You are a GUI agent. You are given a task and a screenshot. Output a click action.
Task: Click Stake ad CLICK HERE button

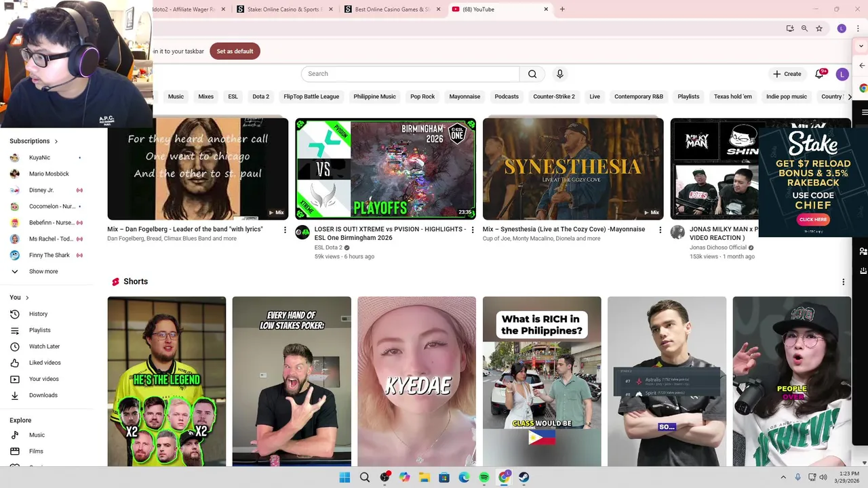813,220
